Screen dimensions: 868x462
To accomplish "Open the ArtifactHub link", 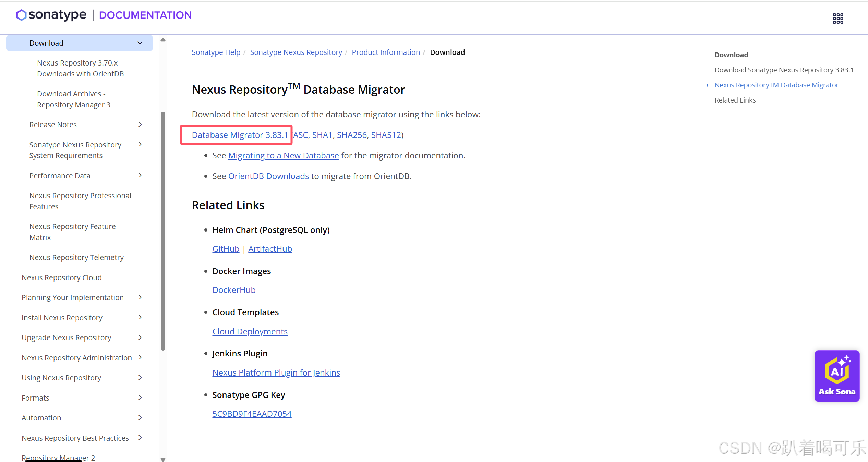I will click(x=270, y=249).
